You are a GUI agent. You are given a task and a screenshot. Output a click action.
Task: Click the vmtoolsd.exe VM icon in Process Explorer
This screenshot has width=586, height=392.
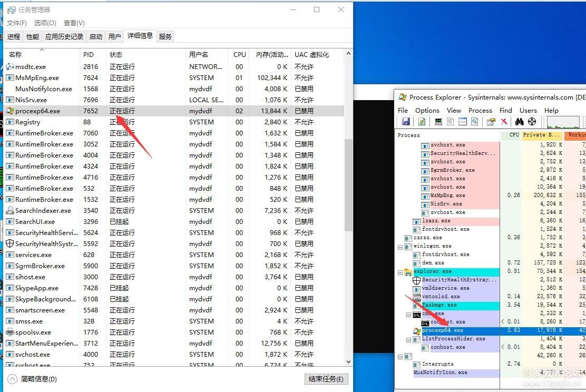point(417,297)
